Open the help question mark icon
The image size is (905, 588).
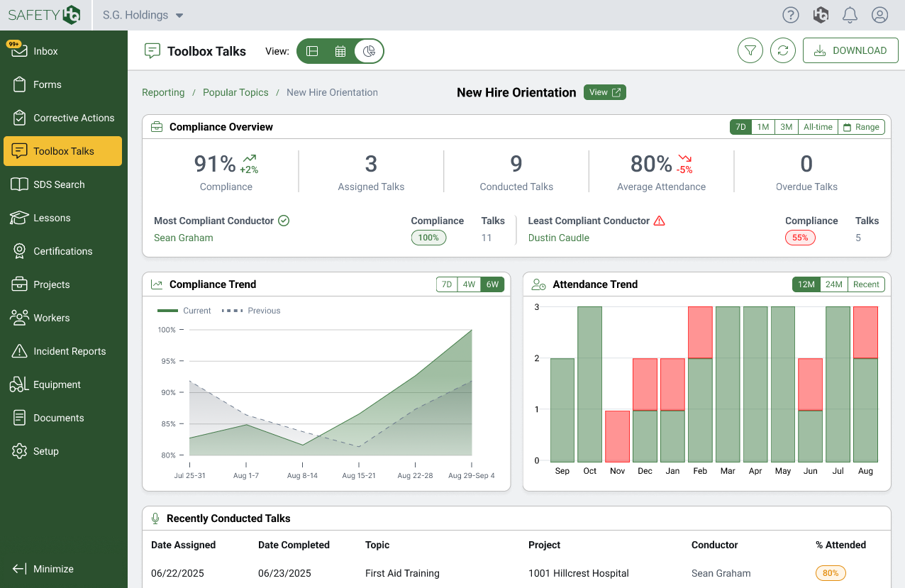(790, 15)
